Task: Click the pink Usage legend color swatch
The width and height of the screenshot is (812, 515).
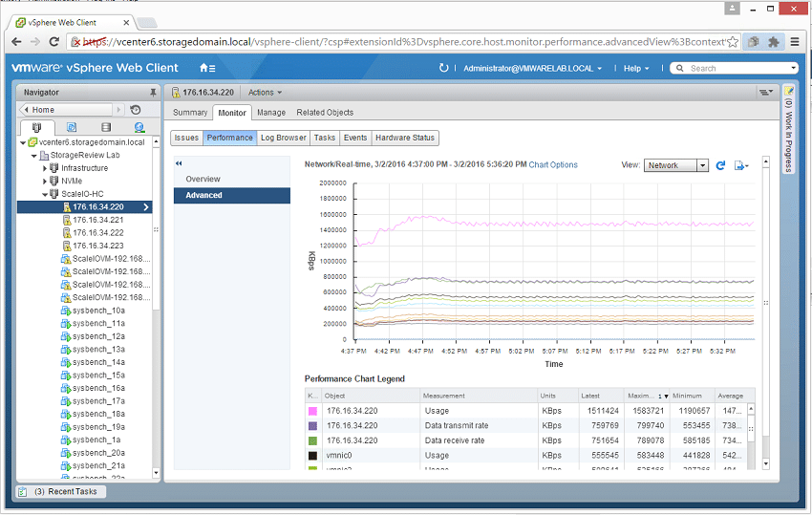Action: (x=312, y=412)
